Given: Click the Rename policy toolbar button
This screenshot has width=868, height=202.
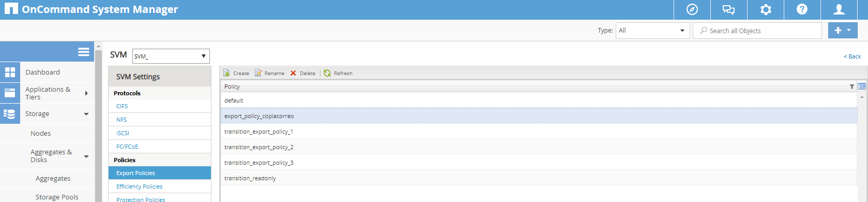Looking at the screenshot, I should click(x=269, y=73).
